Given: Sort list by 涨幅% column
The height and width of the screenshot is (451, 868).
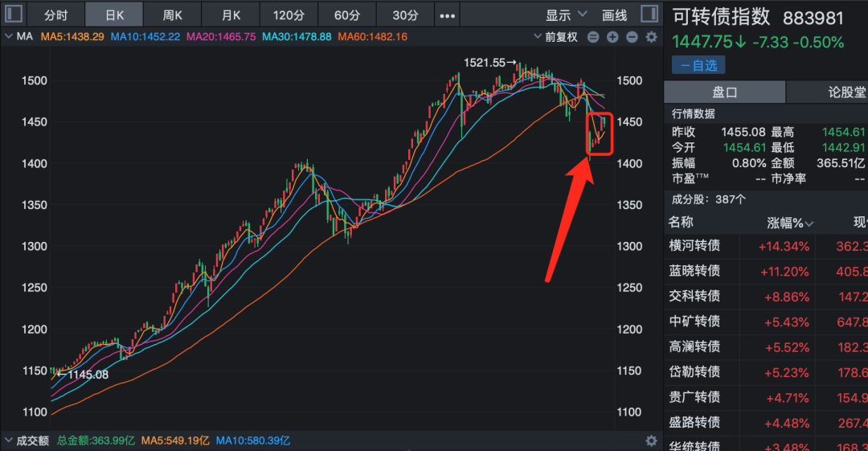Looking at the screenshot, I should pos(789,223).
